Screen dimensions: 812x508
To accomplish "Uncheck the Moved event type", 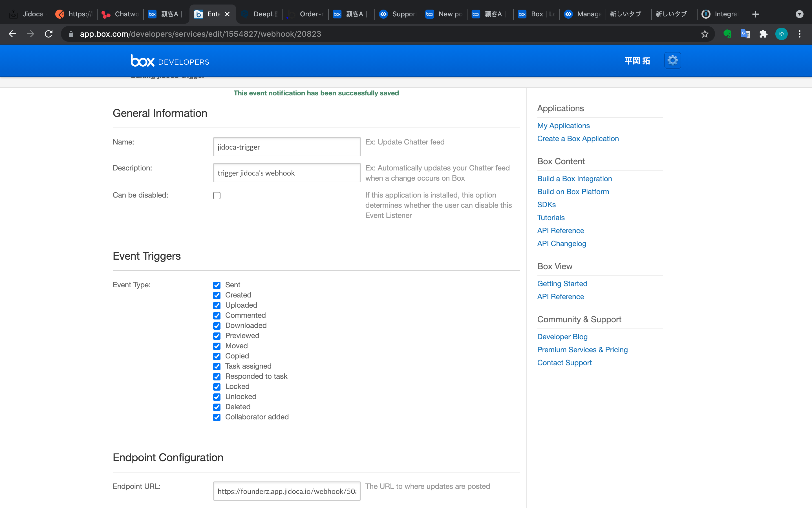I will 217,346.
